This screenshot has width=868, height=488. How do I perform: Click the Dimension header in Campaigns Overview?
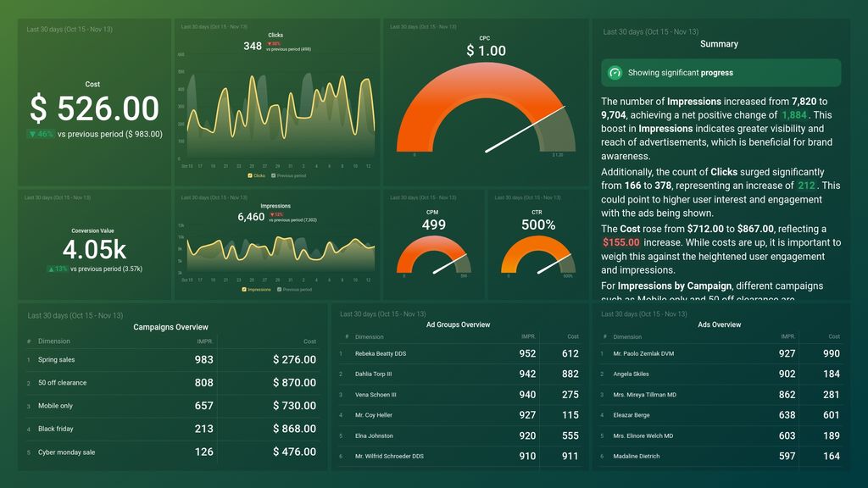coord(53,341)
